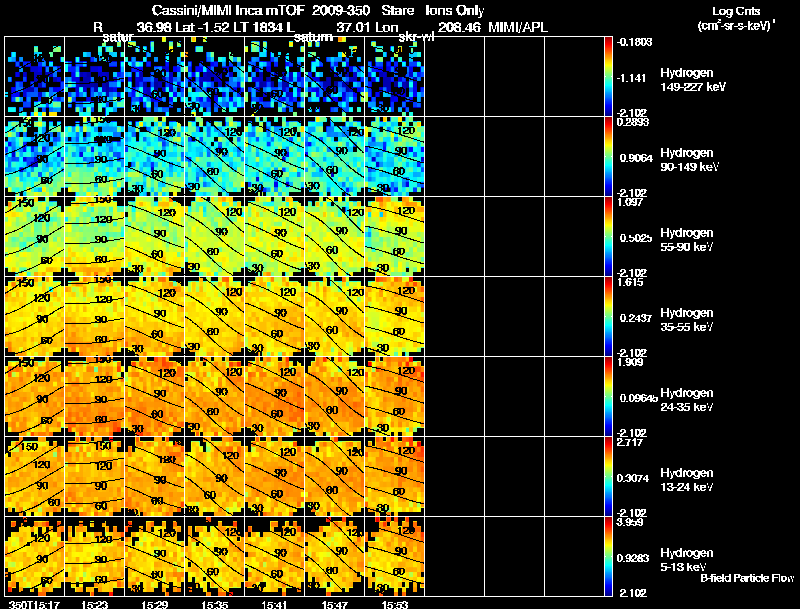Click the '15:29' time label

pos(155,604)
